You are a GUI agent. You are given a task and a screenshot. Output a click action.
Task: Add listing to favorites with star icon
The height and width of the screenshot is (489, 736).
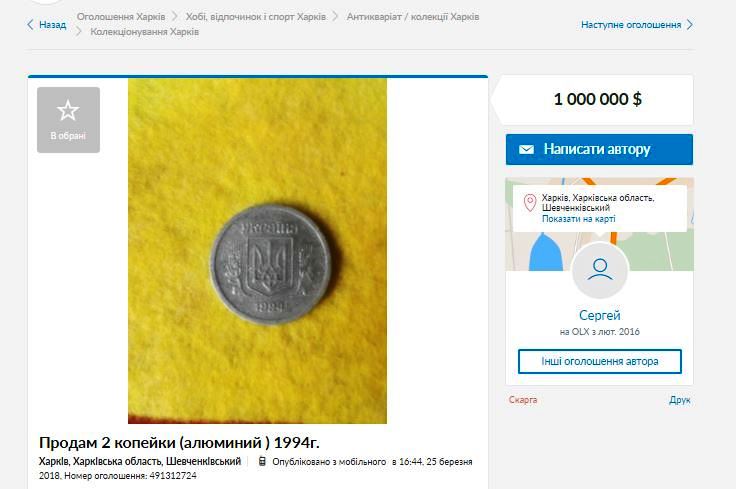click(x=69, y=120)
